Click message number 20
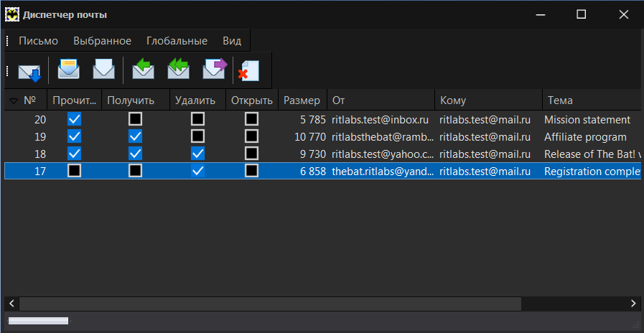The image size is (644, 333). tap(39, 119)
